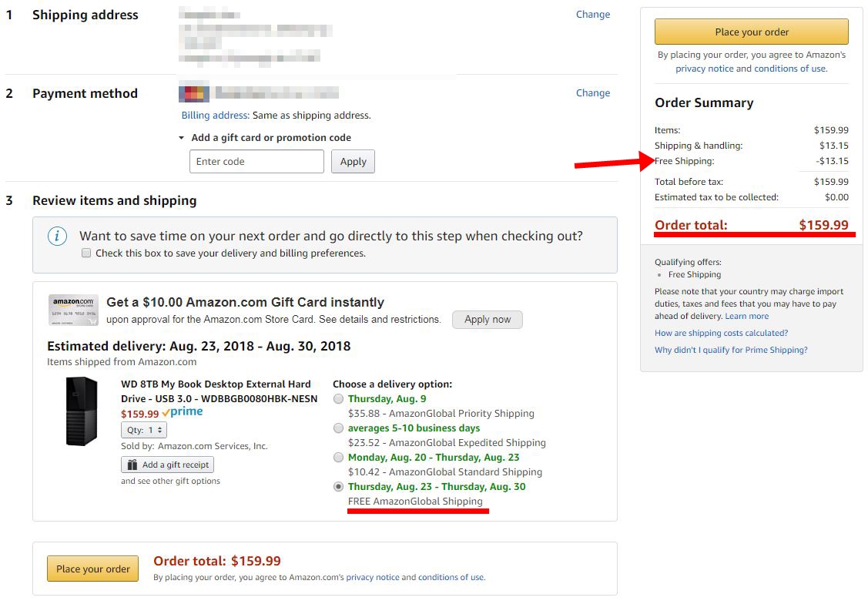Open Why didn't I qualify for Prime Shipping
This screenshot has width=868, height=604.
[x=731, y=350]
